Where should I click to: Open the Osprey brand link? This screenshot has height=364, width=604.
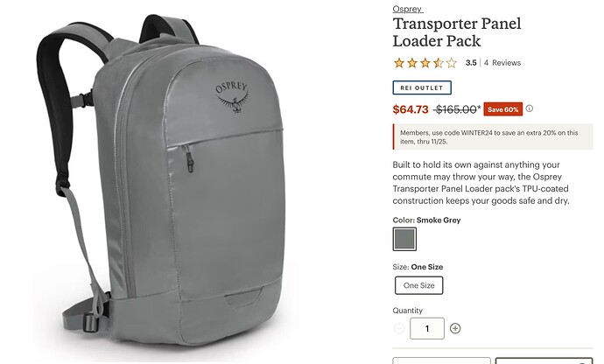pos(407,9)
